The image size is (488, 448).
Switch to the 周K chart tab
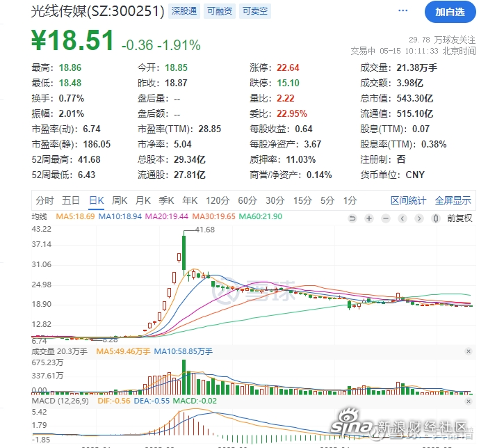coord(120,200)
